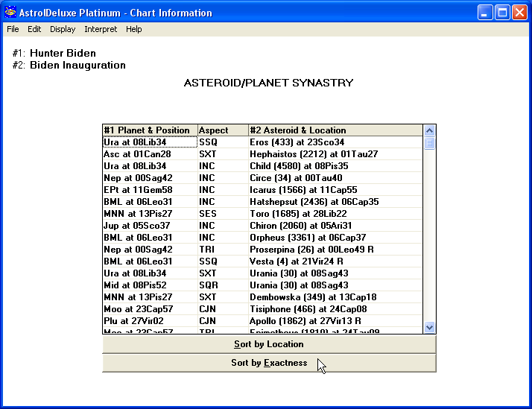
Task: Click the scrollbar down arrow
Action: [429, 327]
